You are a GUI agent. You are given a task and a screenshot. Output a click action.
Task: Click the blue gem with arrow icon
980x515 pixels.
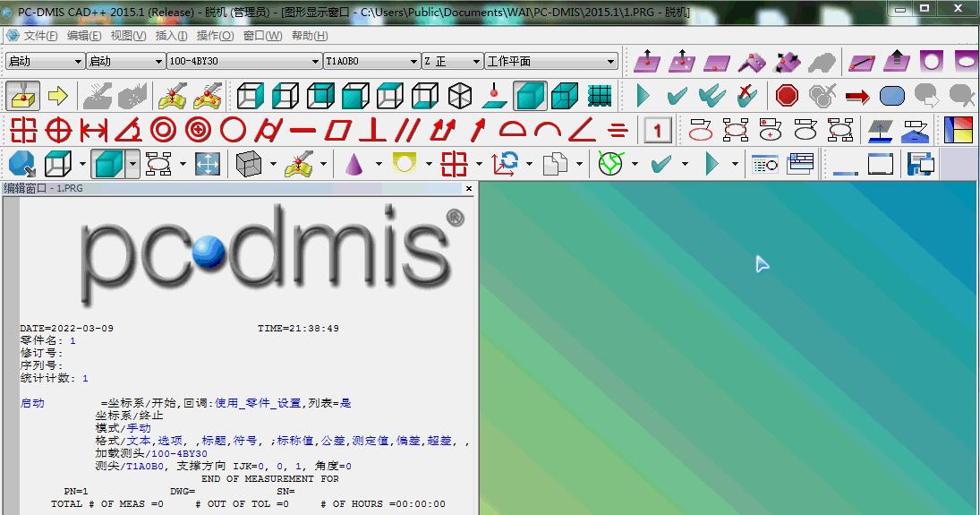(x=22, y=164)
